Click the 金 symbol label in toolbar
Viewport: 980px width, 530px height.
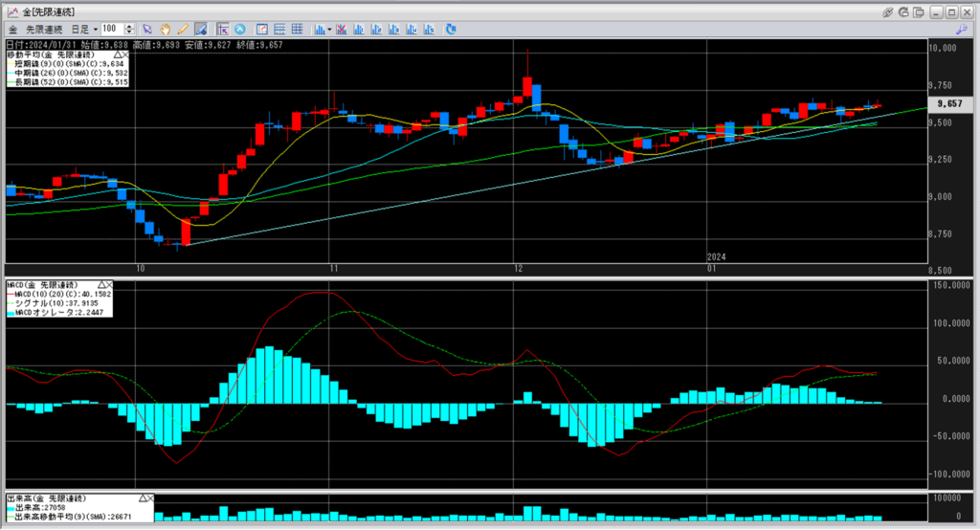tap(12, 29)
